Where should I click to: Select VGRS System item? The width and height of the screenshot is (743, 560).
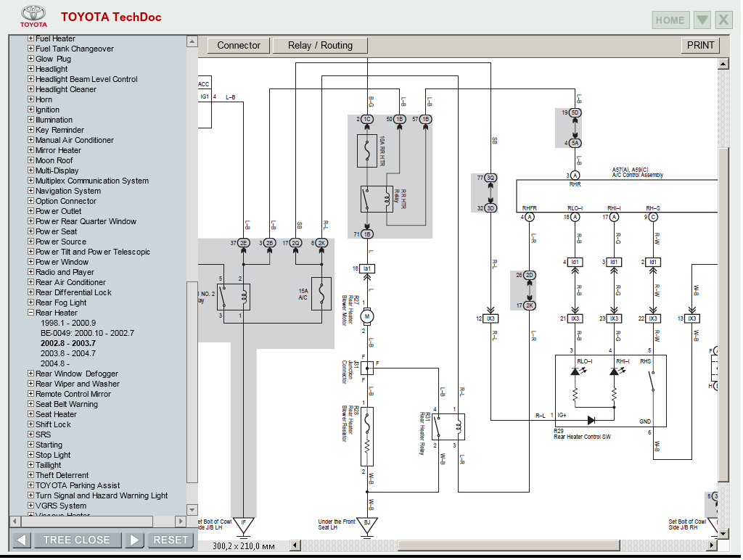[61, 506]
